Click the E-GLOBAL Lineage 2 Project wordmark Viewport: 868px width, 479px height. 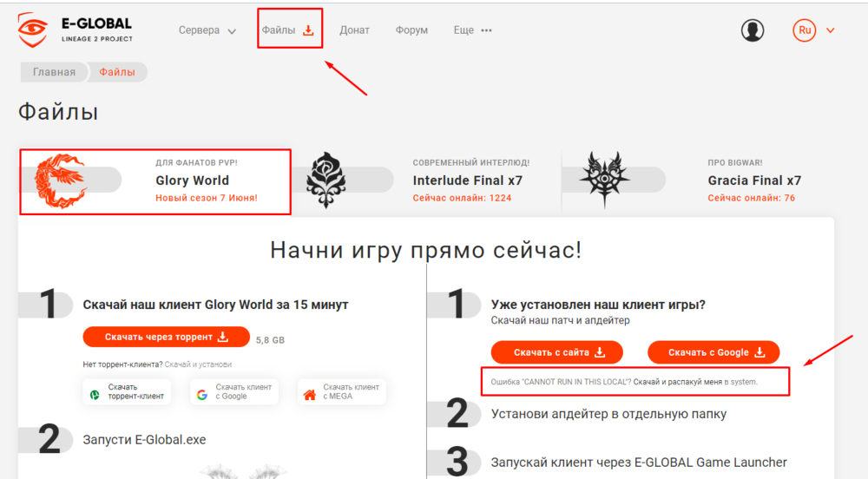pos(97,30)
